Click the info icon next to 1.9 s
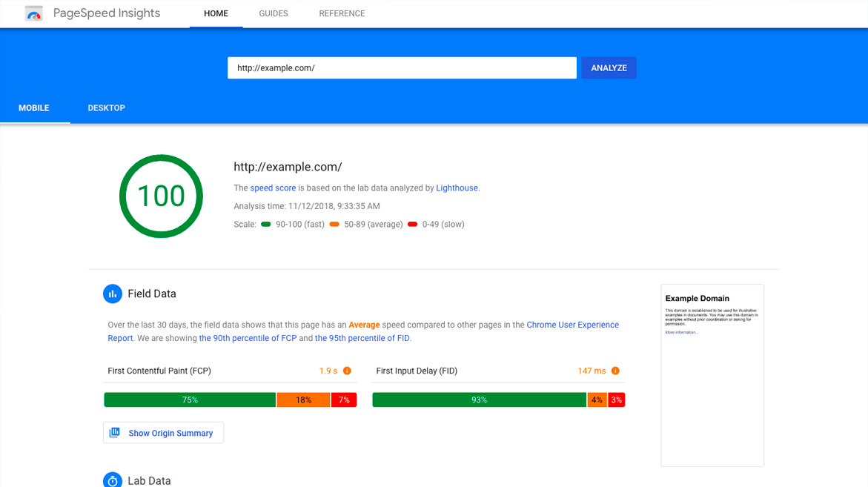 pyautogui.click(x=347, y=371)
